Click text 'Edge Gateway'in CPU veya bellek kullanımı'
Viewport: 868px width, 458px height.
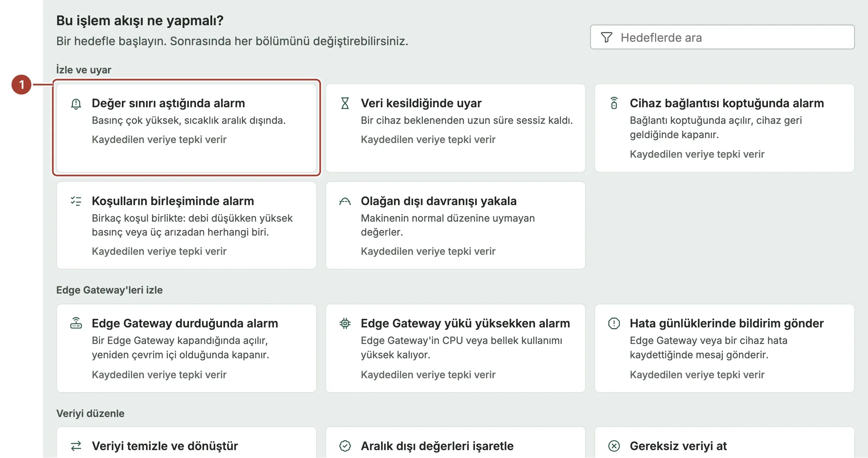coord(461,341)
